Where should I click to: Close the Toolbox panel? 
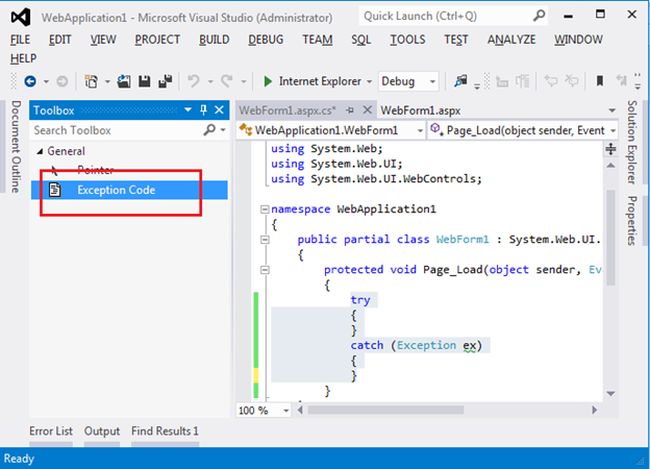pyautogui.click(x=219, y=110)
